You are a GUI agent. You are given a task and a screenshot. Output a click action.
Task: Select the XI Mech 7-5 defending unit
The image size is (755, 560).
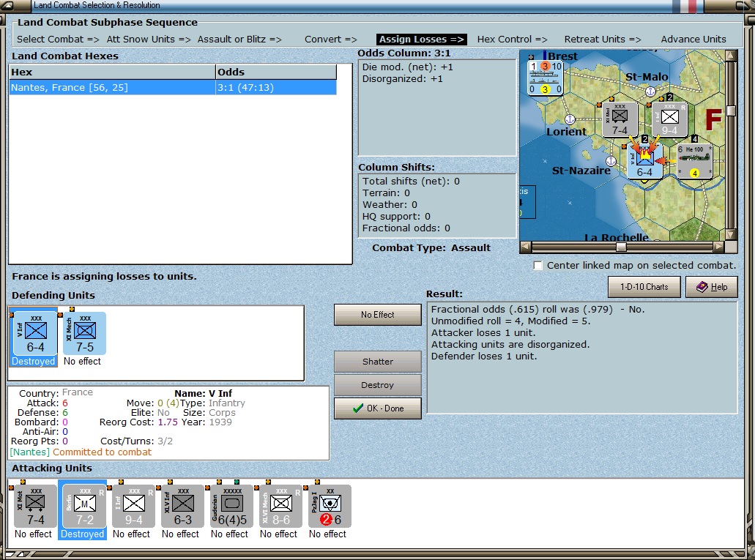[x=84, y=334]
